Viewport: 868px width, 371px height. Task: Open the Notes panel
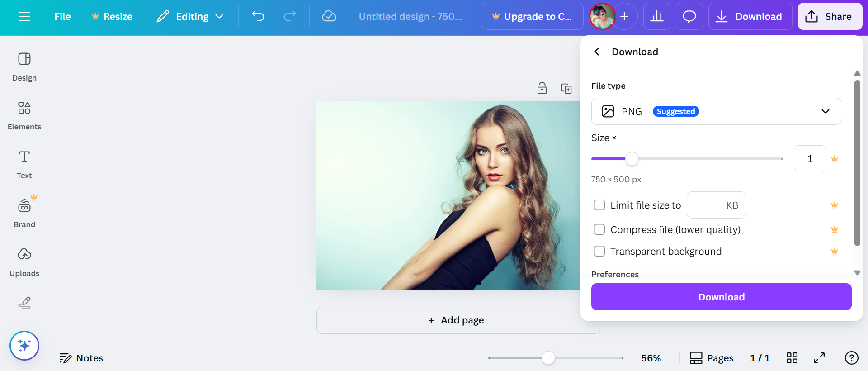(81, 358)
